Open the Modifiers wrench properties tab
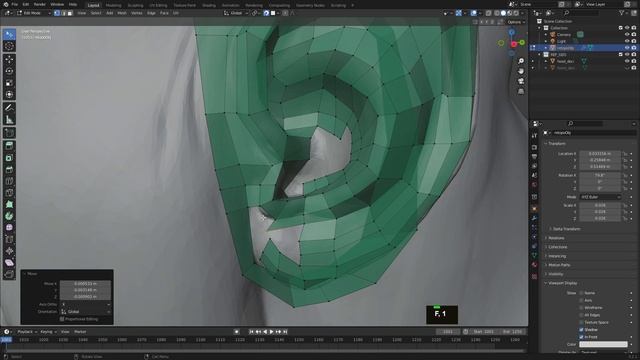This screenshot has height=360, width=640. point(534,218)
